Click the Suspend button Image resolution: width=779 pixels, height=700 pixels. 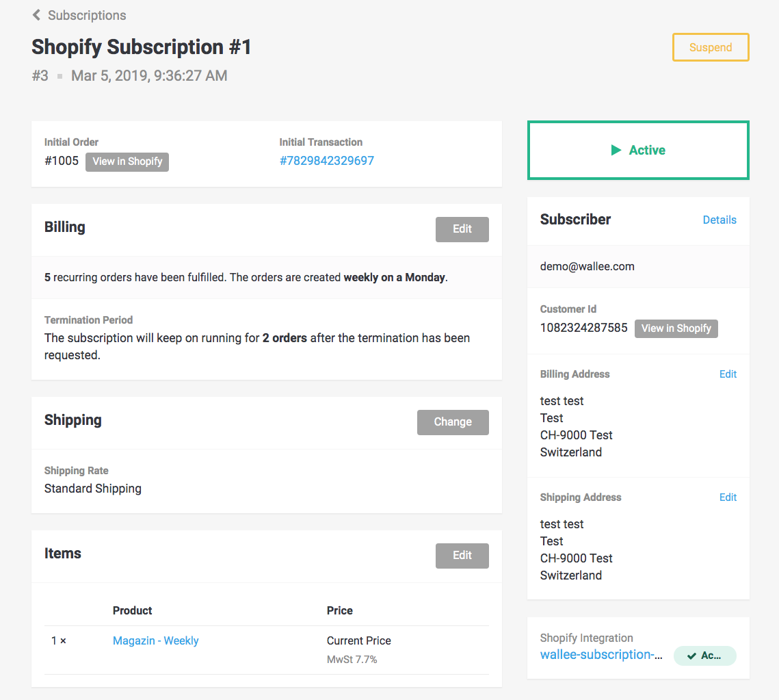coord(711,47)
